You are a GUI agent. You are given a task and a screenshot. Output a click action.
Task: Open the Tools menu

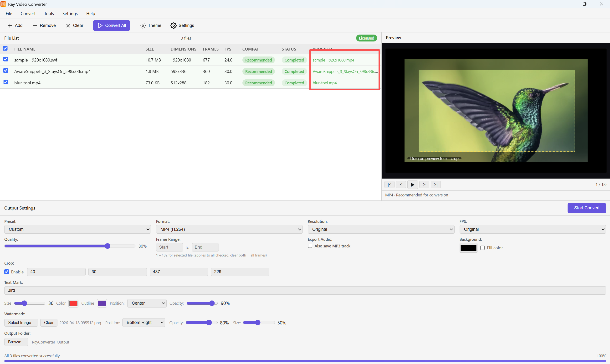pos(49,14)
